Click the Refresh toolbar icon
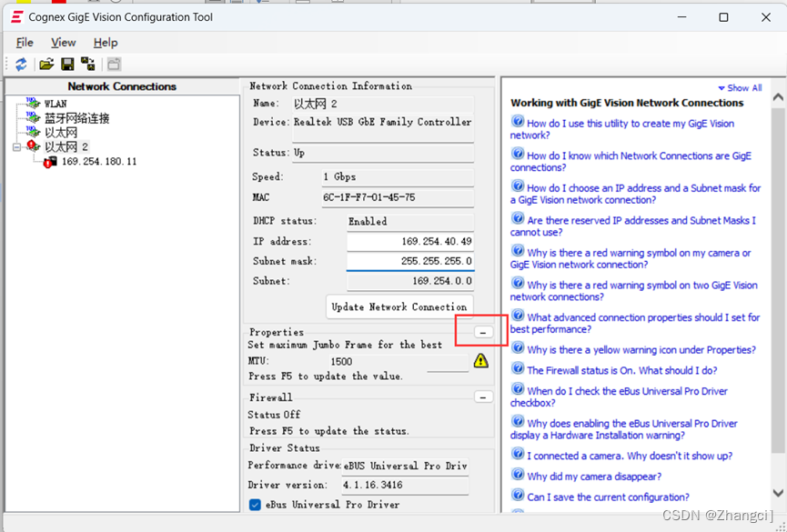The image size is (787, 532). [21, 65]
